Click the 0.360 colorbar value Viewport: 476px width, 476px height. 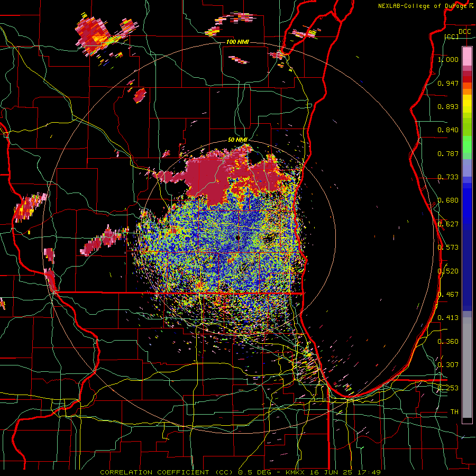pyautogui.click(x=448, y=342)
